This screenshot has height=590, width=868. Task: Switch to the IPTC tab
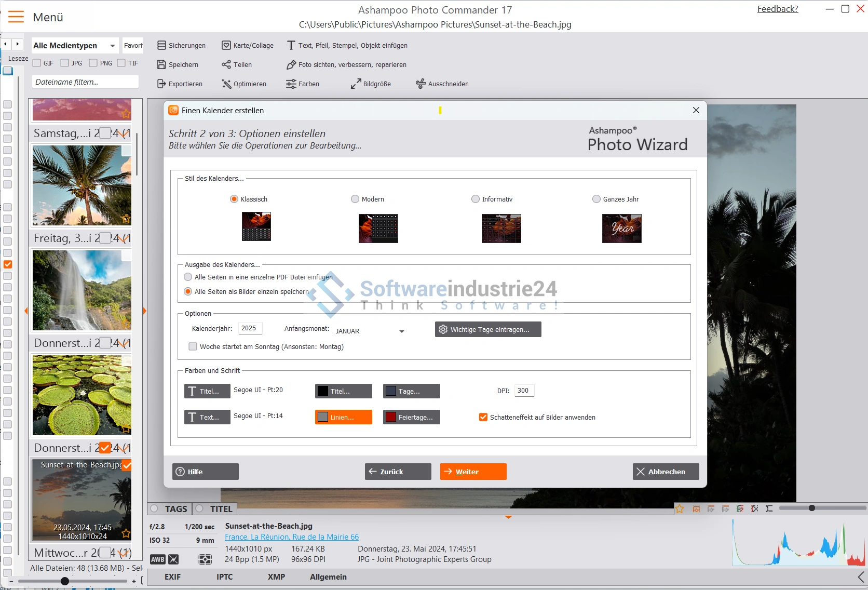point(224,577)
